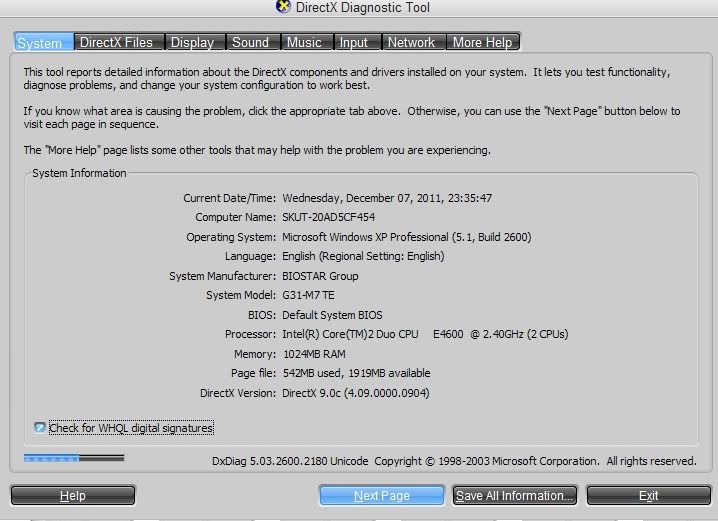The height and width of the screenshot is (521, 718).
Task: Select the Music tab
Action: [x=308, y=42]
